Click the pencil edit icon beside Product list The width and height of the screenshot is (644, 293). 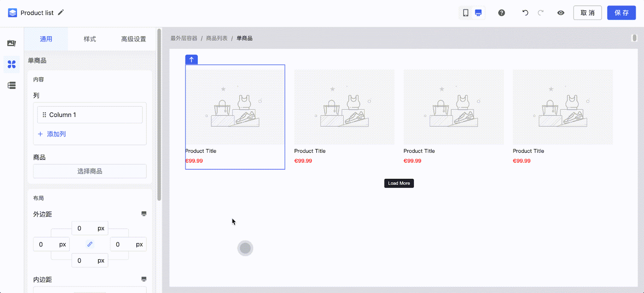61,12
